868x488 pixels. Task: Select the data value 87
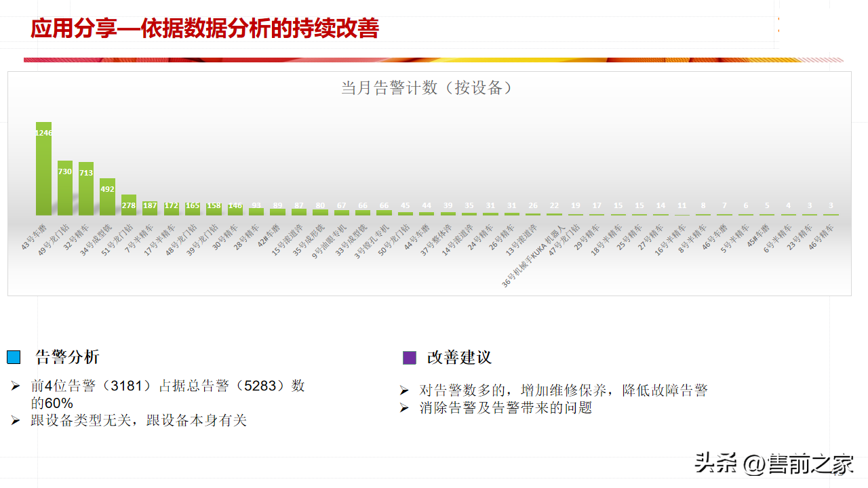(299, 205)
